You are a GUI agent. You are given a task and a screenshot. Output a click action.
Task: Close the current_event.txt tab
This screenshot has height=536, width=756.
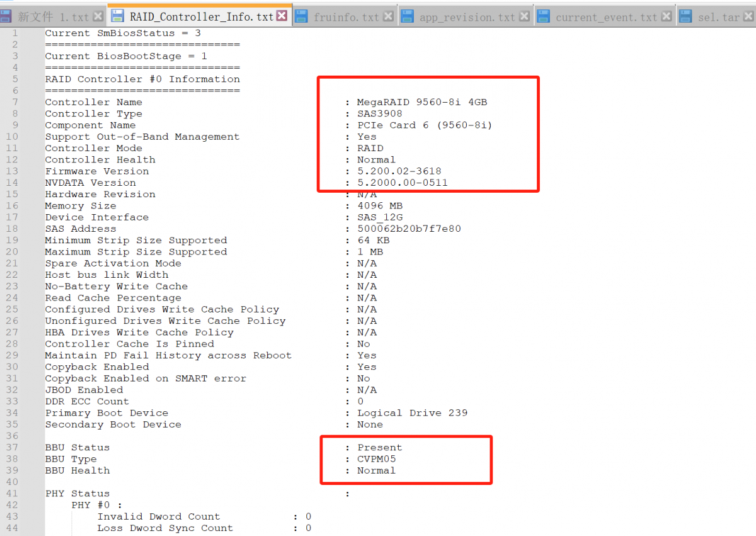[x=667, y=17]
